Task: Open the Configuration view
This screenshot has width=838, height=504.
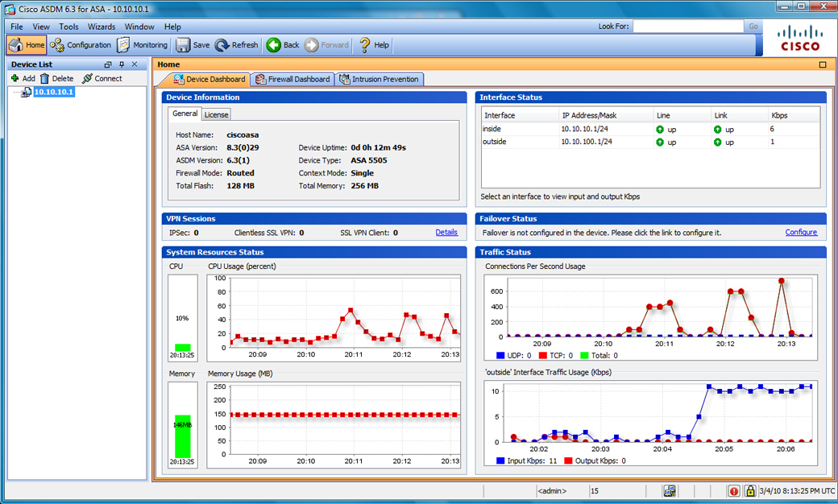Action: tap(81, 45)
